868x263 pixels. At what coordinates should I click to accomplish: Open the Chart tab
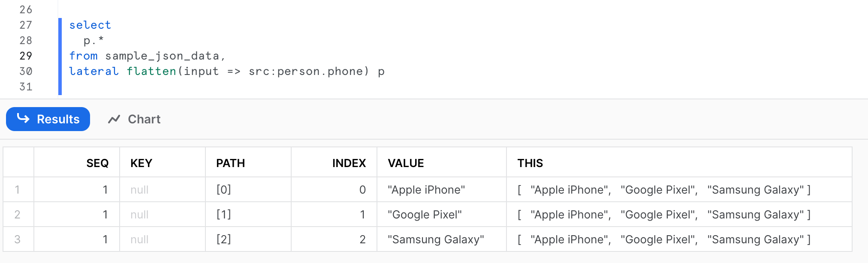[134, 119]
